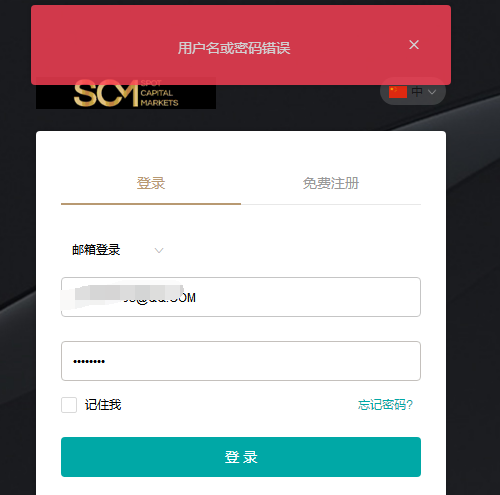
Task: Click the teal 登录 button
Action: coord(241,457)
